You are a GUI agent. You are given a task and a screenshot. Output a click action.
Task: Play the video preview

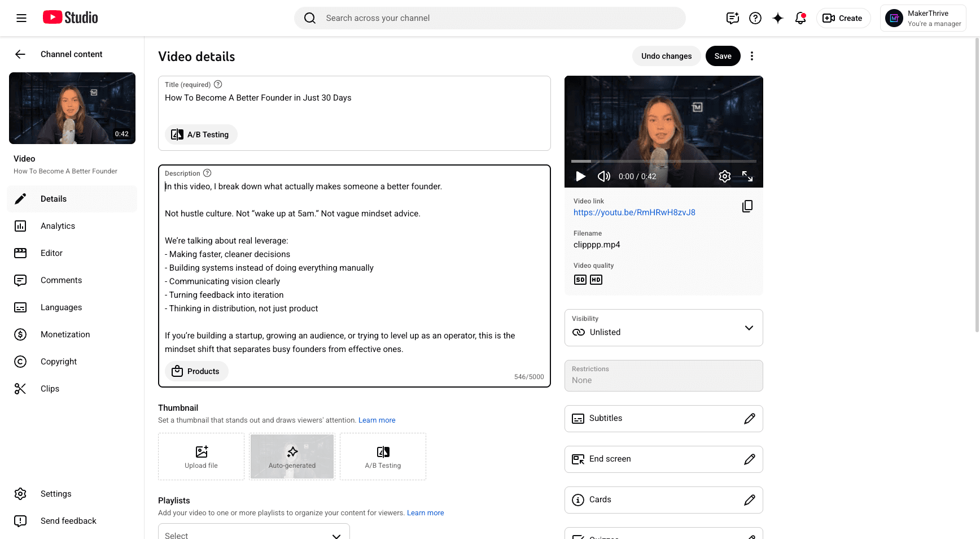click(580, 176)
